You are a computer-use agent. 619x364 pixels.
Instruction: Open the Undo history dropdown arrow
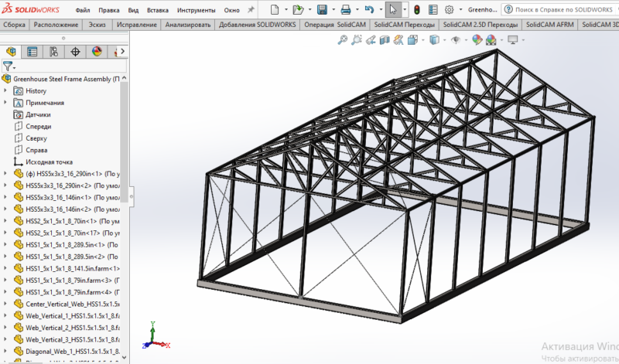381,9
